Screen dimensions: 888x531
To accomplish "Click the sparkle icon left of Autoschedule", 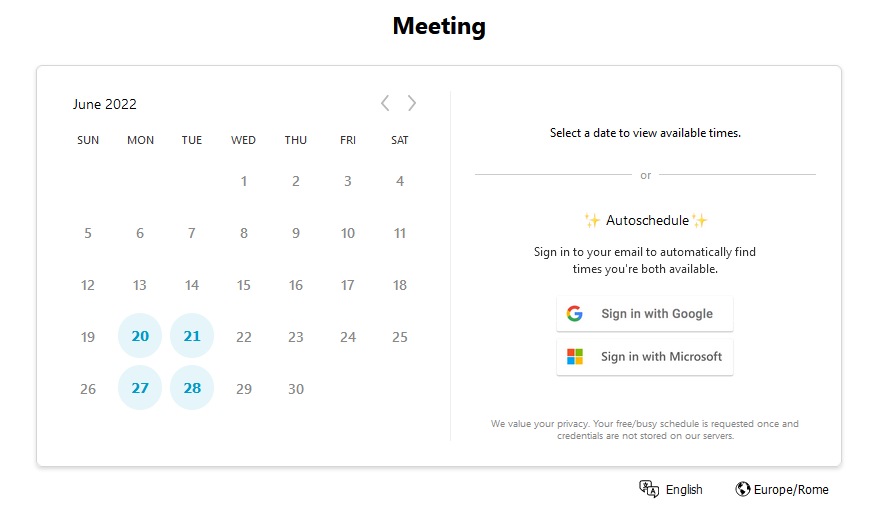I will tap(592, 220).
